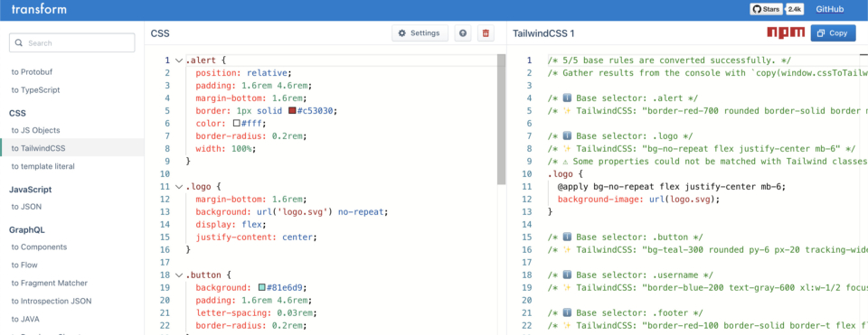Click the transform logo in header
This screenshot has height=335, width=868.
point(39,9)
